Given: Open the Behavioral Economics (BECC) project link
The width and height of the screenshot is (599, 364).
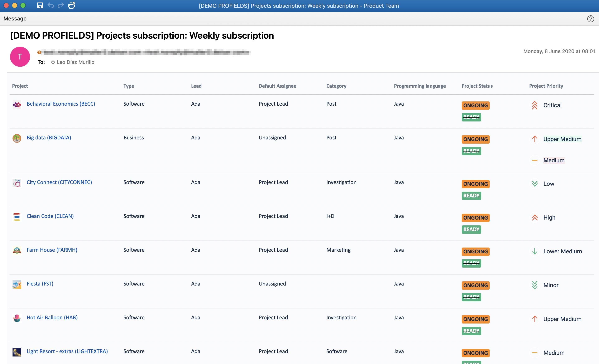Looking at the screenshot, I should point(61,104).
